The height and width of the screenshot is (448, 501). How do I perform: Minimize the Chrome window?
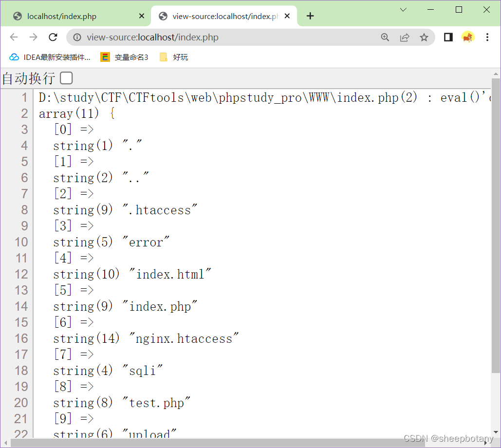pyautogui.click(x=431, y=10)
